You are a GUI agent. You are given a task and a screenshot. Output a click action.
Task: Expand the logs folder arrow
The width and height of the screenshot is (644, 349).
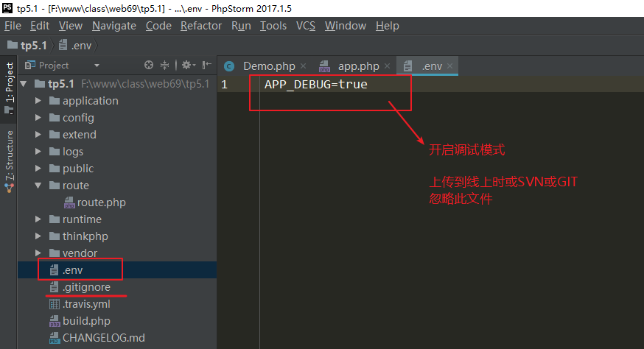click(x=38, y=152)
